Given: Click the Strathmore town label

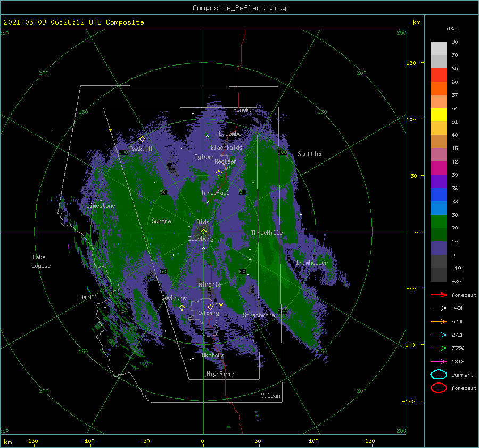Looking at the screenshot, I should [259, 315].
